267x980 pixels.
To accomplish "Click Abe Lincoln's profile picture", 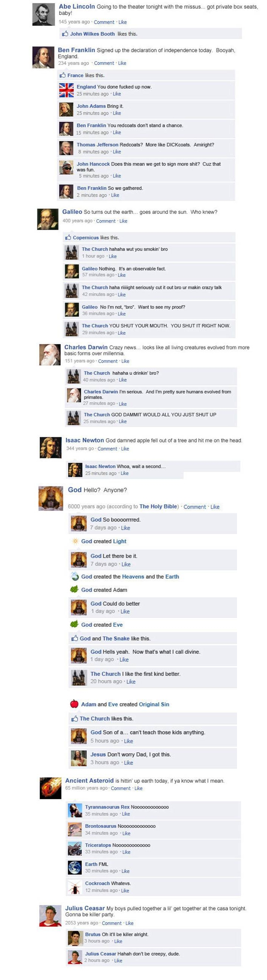I will click(43, 14).
